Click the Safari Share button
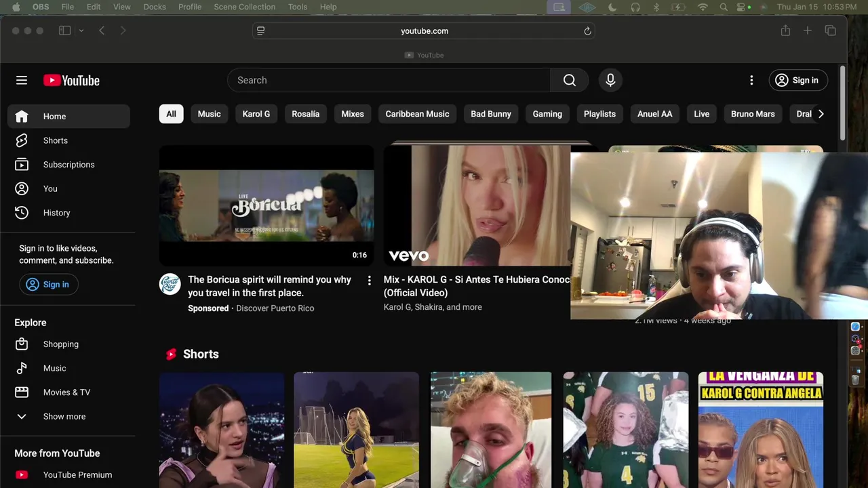868x488 pixels. coord(785,30)
